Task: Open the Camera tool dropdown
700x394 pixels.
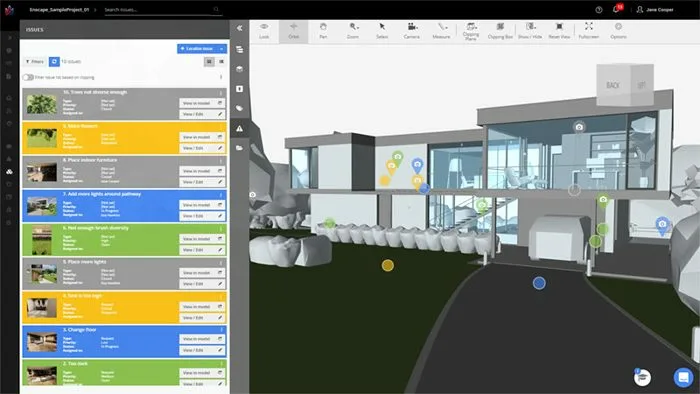Action: [x=412, y=31]
